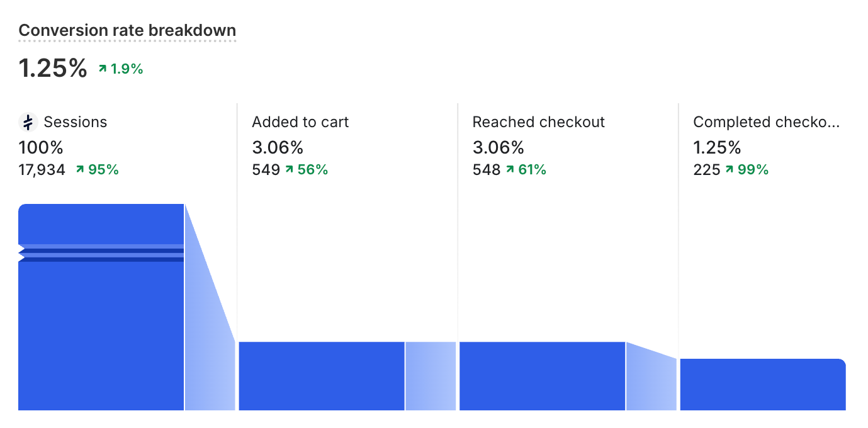Click the Reached checkout funnel bar
This screenshot has height=428, width=868.
tap(542, 376)
